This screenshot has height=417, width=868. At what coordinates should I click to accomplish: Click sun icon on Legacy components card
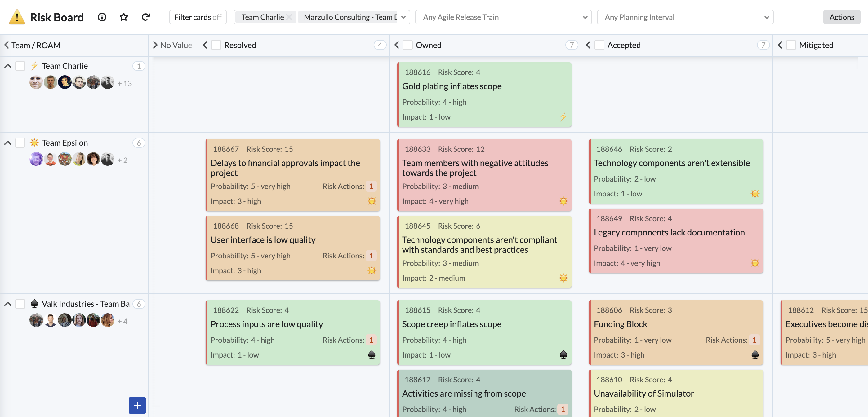755,263
